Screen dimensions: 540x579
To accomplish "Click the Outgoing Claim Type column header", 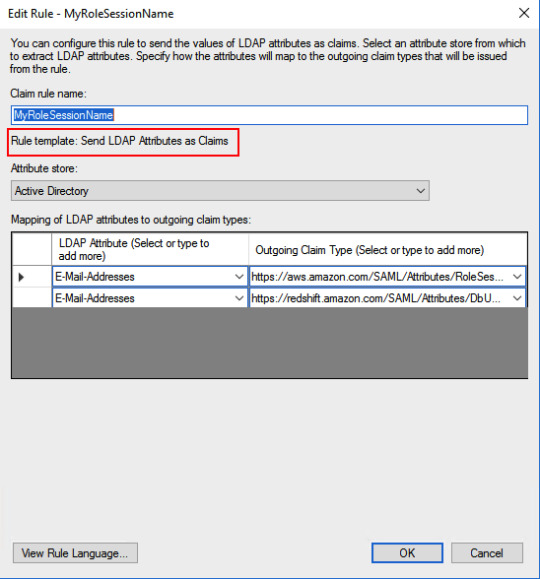I will point(388,249).
